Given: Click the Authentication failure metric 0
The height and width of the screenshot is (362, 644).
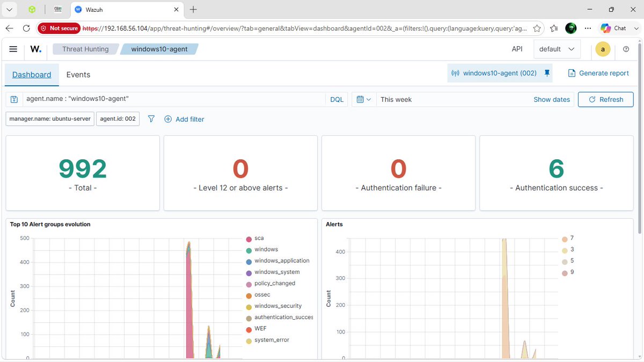Looking at the screenshot, I should point(398,169).
